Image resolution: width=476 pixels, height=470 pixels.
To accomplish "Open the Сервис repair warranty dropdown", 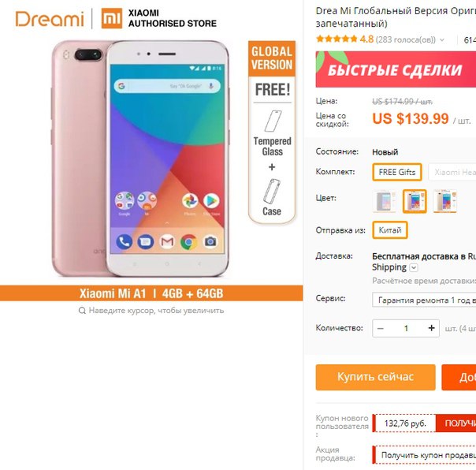I will tap(424, 300).
